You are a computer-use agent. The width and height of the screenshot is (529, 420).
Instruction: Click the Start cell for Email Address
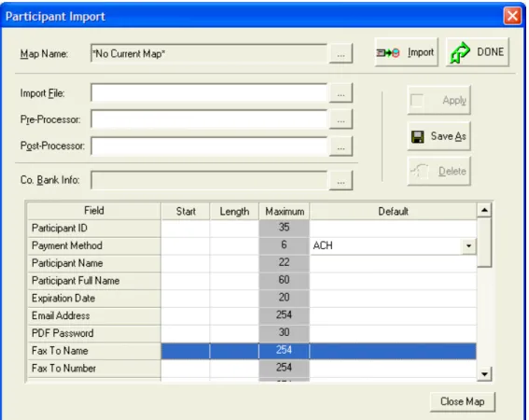click(186, 316)
